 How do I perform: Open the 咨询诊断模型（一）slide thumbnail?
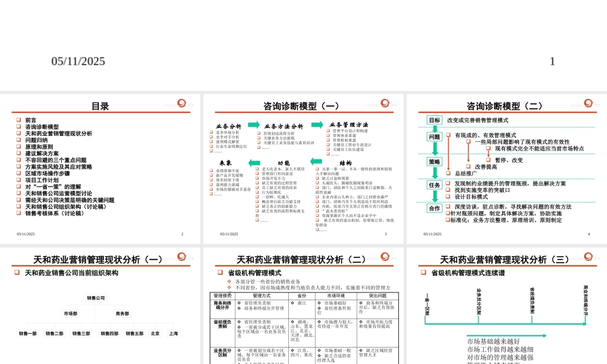click(x=303, y=169)
